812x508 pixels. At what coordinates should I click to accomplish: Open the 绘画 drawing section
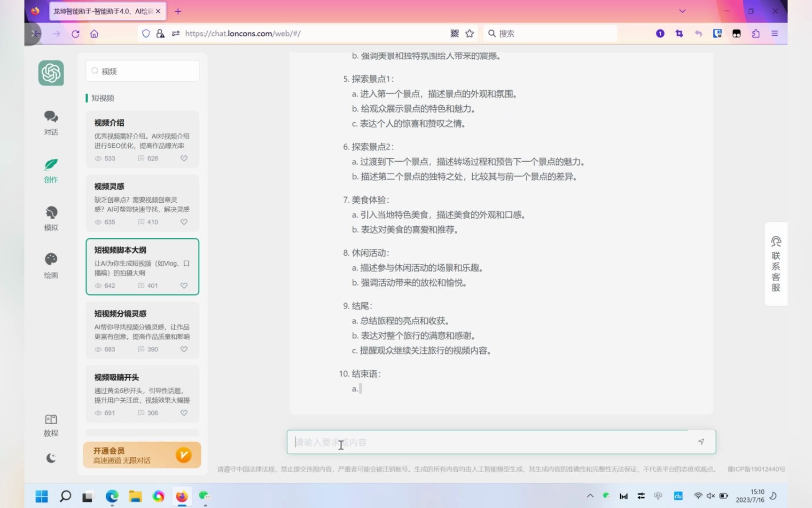click(x=51, y=265)
